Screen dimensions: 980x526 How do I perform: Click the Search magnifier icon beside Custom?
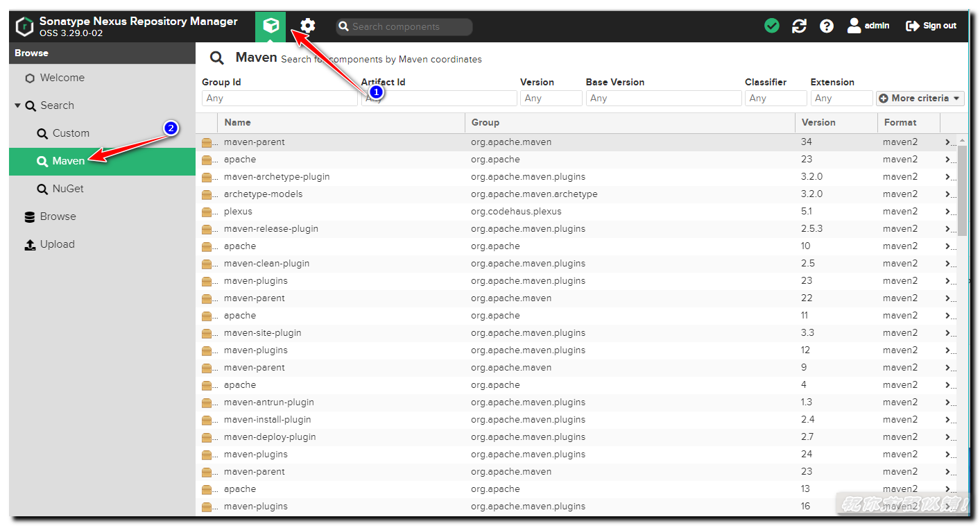42,133
